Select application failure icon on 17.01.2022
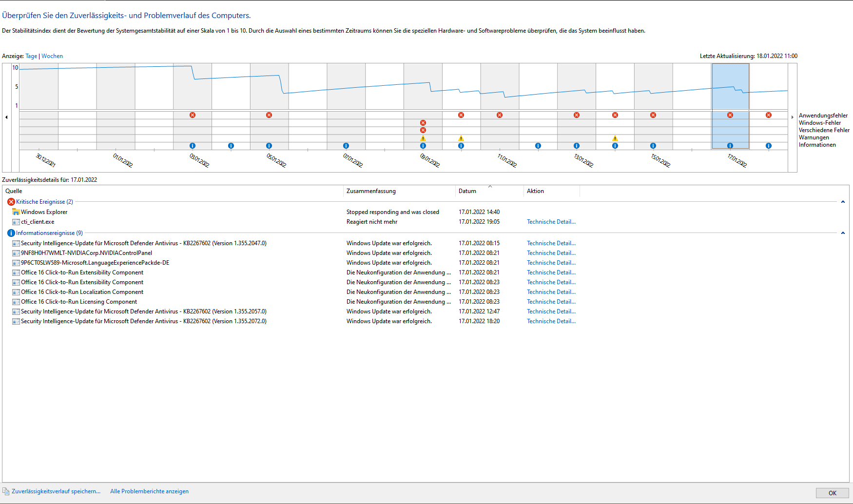 (x=730, y=115)
